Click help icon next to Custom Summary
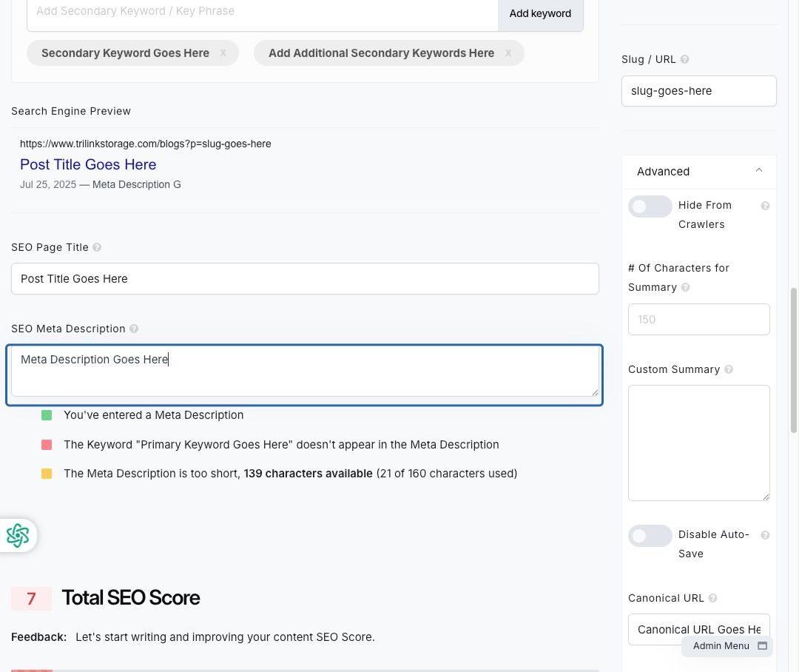The height and width of the screenshot is (672, 799). (729, 369)
